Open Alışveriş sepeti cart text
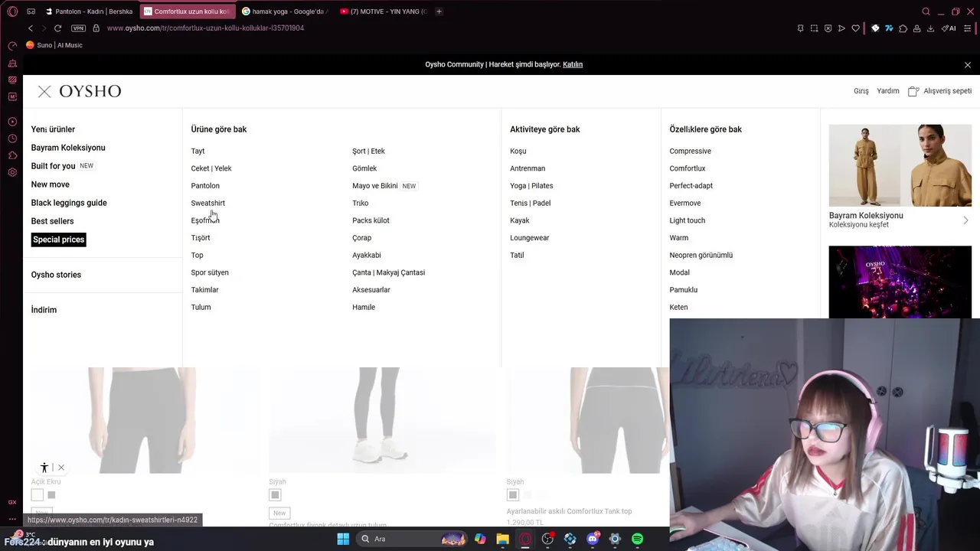The image size is (980, 551). [947, 91]
